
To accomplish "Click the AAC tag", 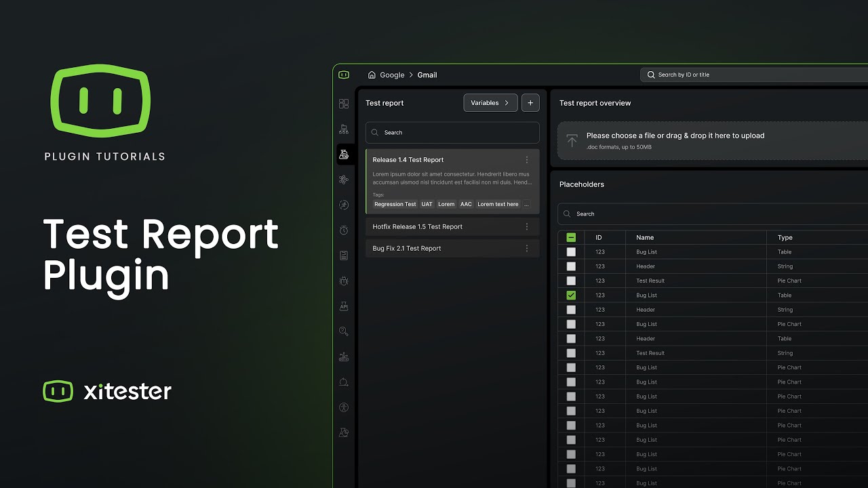I will (466, 204).
